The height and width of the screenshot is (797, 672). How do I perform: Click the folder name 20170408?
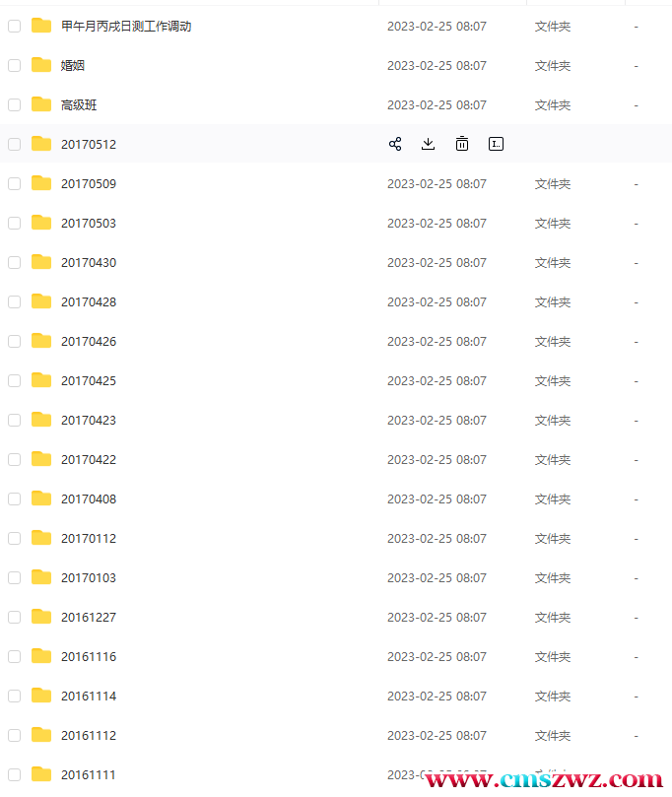click(x=89, y=498)
